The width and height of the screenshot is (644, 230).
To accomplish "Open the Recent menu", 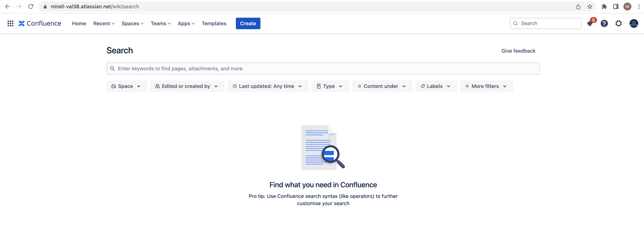I will (104, 23).
